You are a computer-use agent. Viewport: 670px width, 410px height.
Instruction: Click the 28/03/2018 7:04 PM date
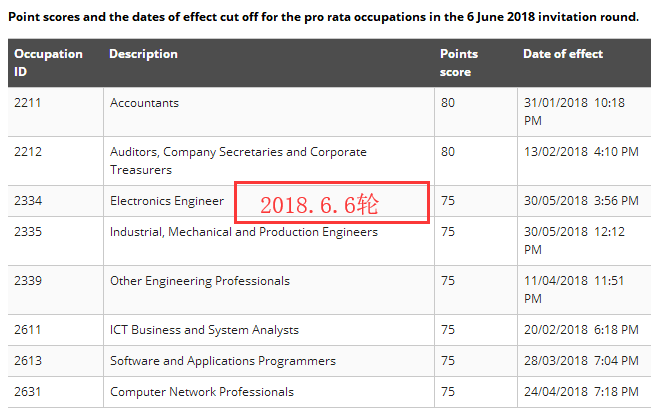(x=580, y=361)
